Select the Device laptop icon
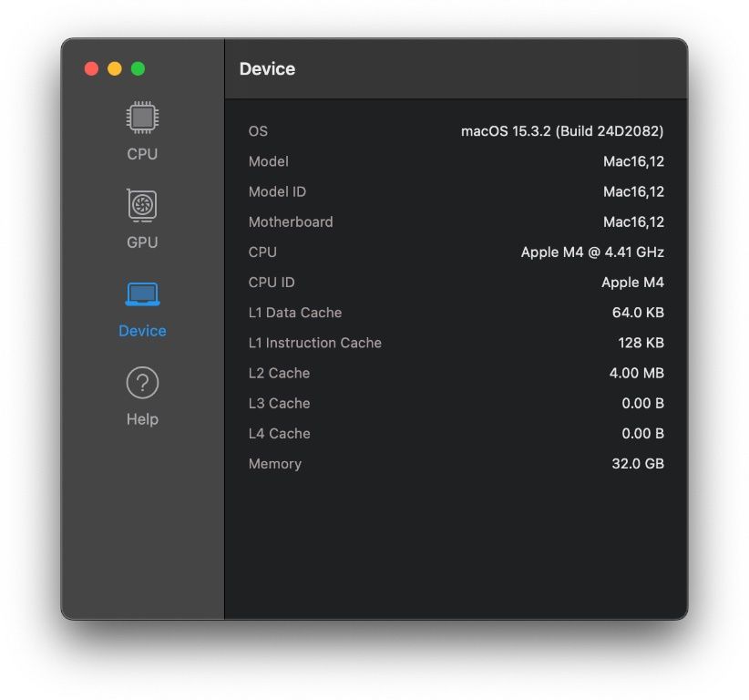 pyautogui.click(x=142, y=293)
